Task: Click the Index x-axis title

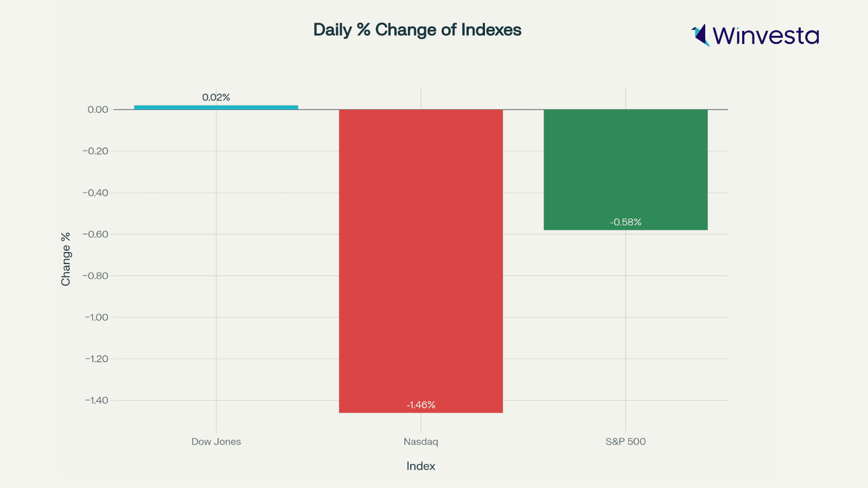Action: coord(420,466)
